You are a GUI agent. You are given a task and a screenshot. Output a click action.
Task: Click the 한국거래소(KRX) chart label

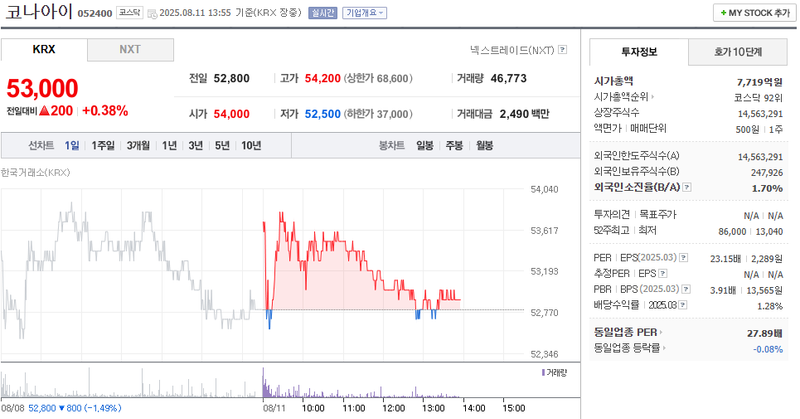[35, 172]
